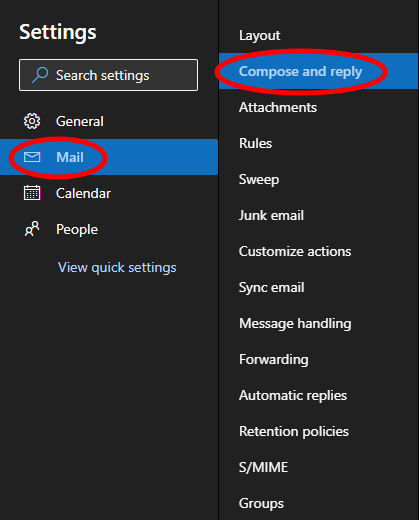Open Forwarding settings
419x520 pixels.
coord(318,359)
